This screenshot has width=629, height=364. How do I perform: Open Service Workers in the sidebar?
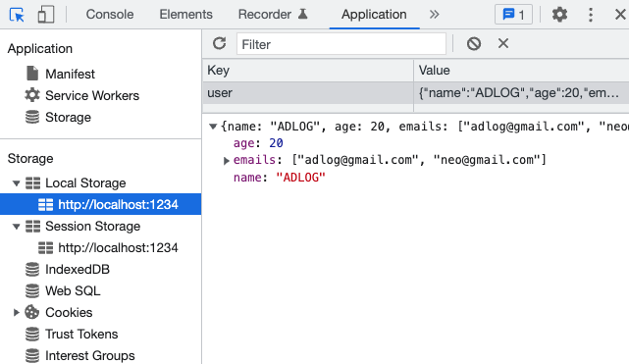coord(92,95)
